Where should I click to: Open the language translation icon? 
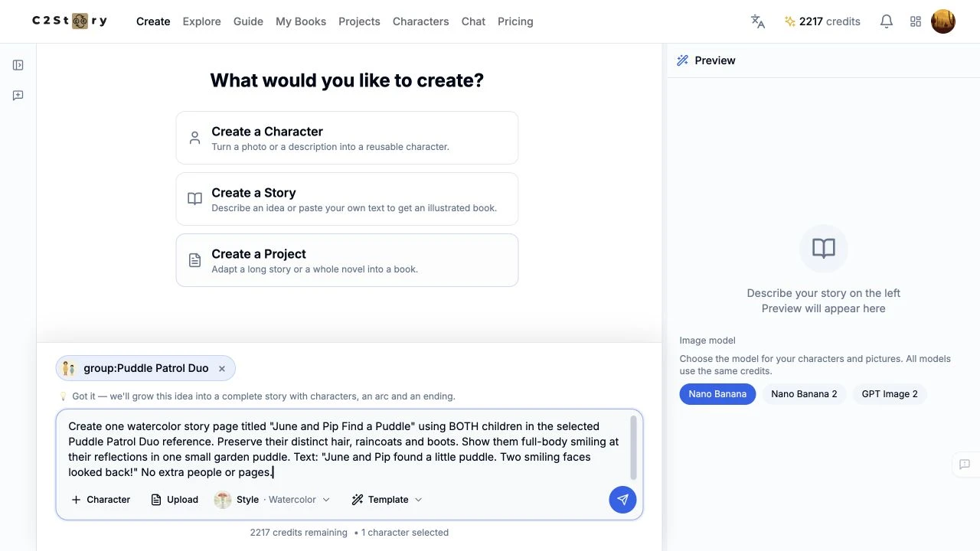758,21
